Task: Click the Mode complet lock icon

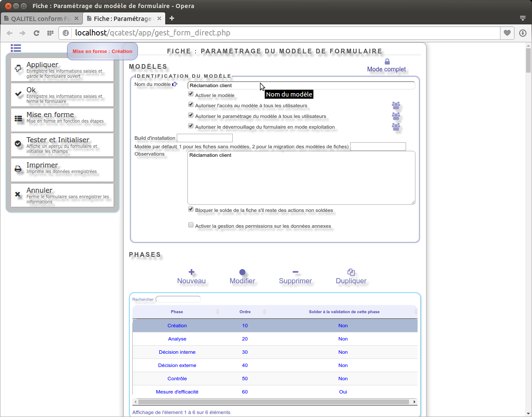Action: coord(387,62)
